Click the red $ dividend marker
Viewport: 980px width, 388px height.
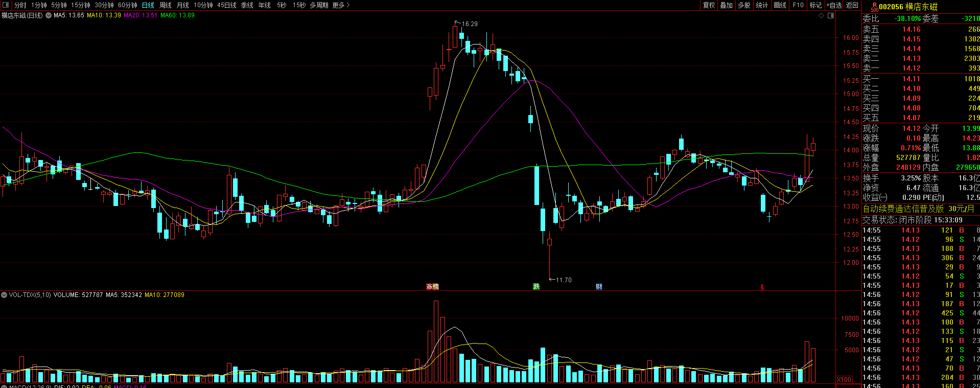[x=762, y=288]
